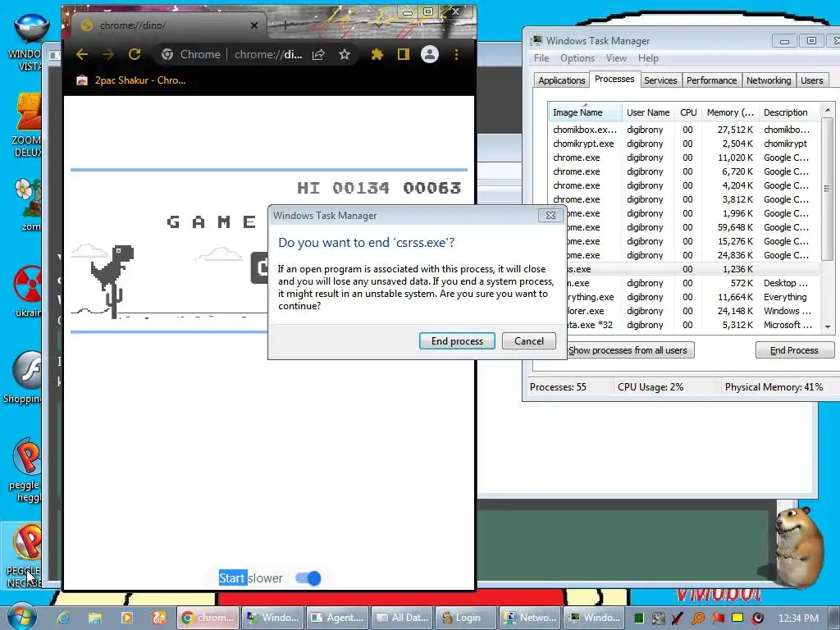The image size is (840, 630).
Task: Open Chrome profile avatar
Action: (x=430, y=54)
